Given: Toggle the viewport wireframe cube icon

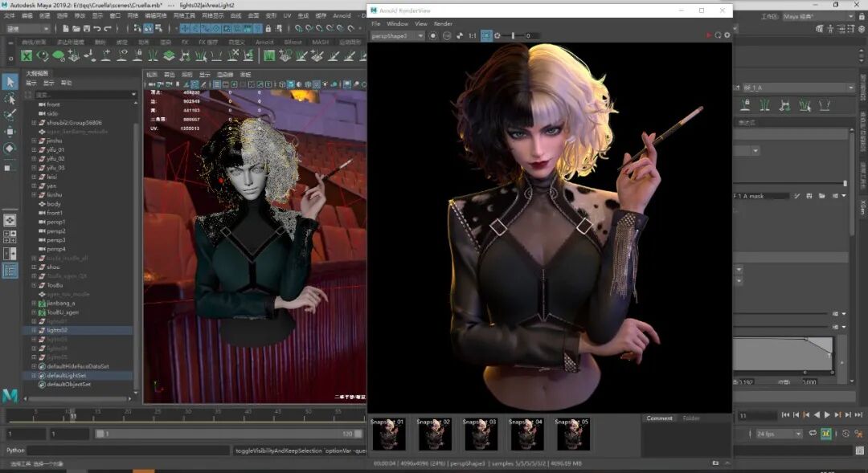Looking at the screenshot, I should pos(282,84).
